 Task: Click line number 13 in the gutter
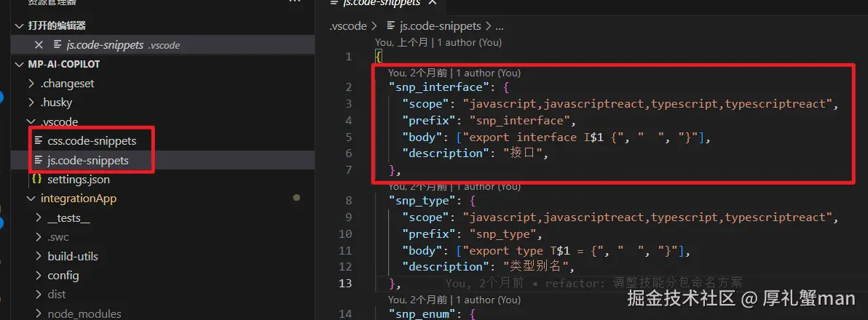click(345, 284)
